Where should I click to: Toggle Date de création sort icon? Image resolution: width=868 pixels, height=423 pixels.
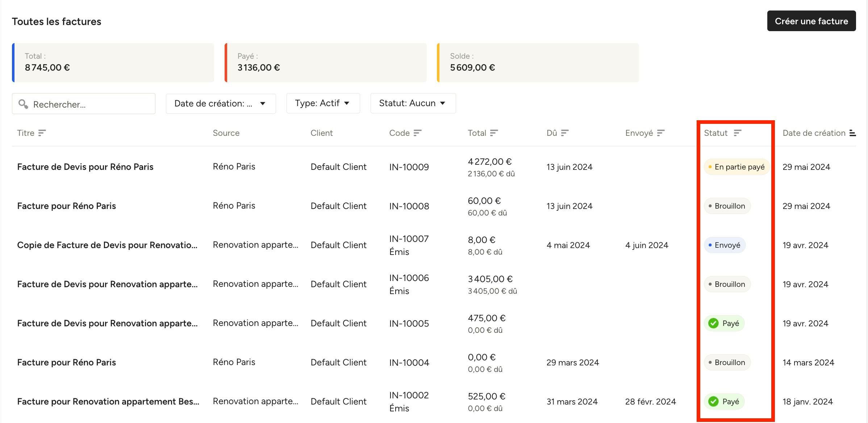point(853,133)
